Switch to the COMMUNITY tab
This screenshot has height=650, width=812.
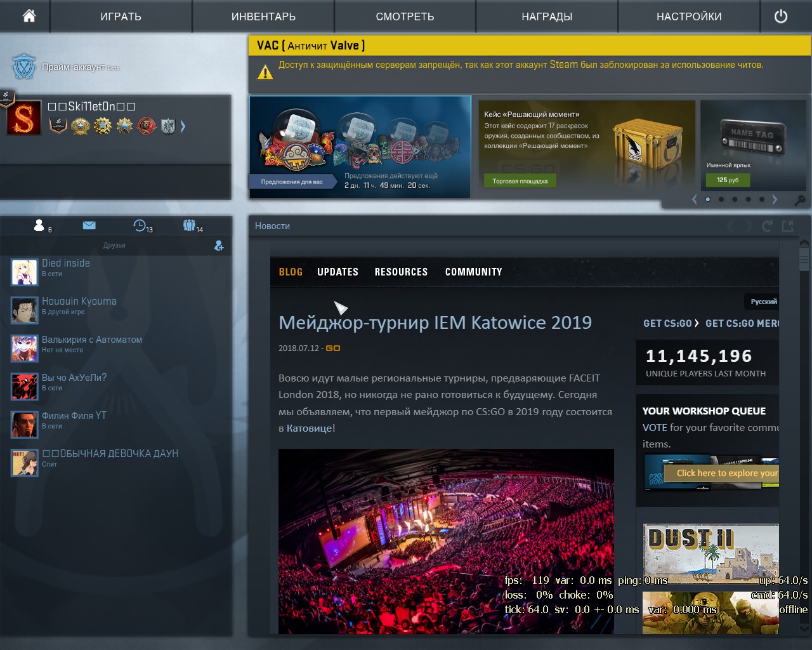473,272
